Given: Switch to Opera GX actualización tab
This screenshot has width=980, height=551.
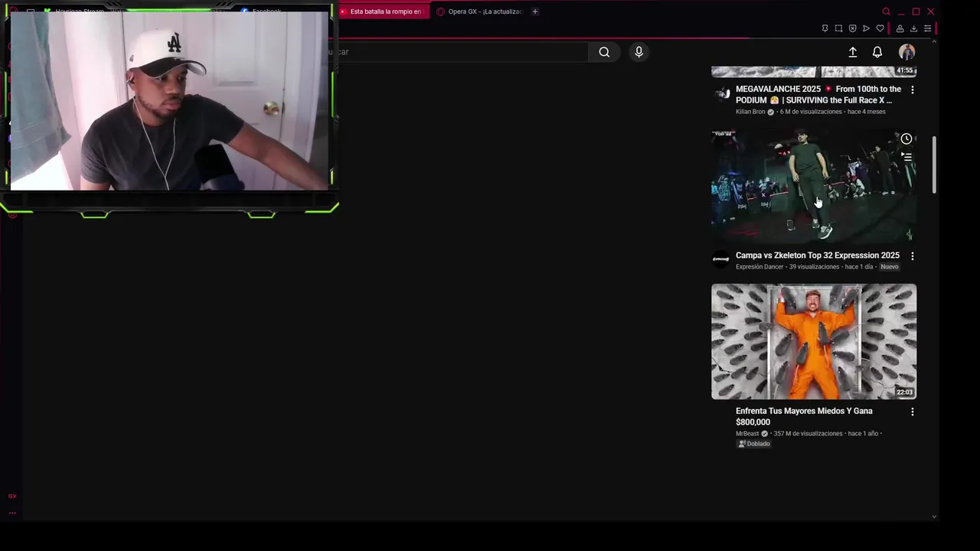Looking at the screenshot, I should point(479,11).
